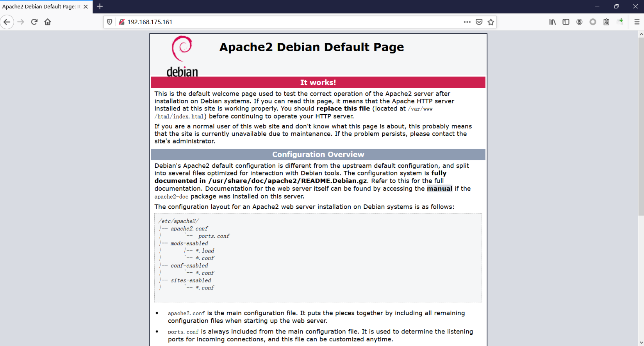Open extension icon with green plus
Screen dimensions: 644x346
pyautogui.click(x=620, y=21)
